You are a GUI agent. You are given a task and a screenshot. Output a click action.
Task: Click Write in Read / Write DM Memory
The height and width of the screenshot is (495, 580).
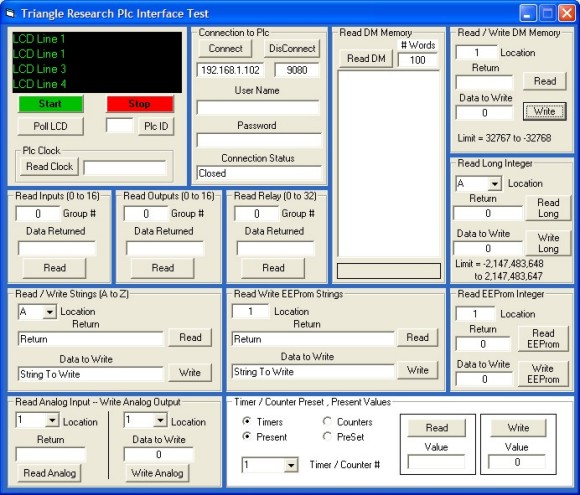pos(545,111)
